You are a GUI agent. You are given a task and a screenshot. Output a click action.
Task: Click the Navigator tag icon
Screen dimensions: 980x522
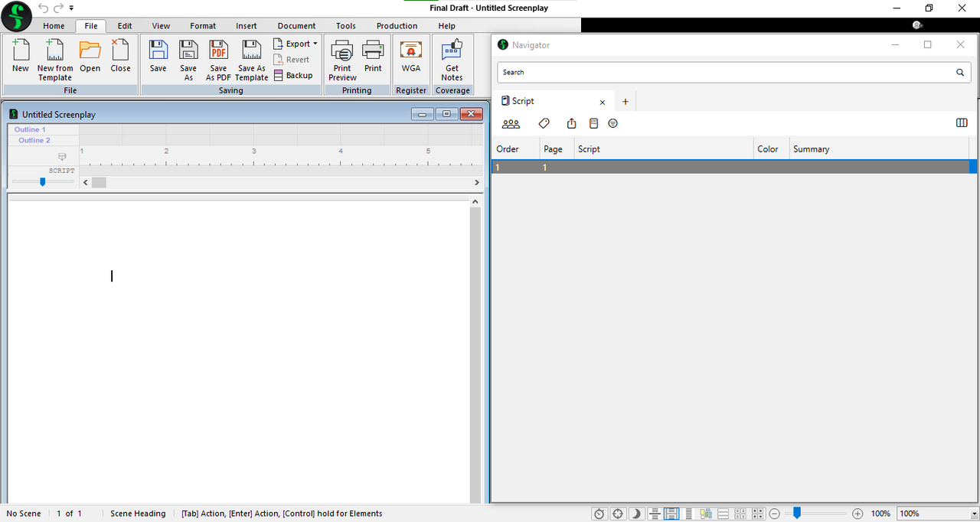coord(544,123)
